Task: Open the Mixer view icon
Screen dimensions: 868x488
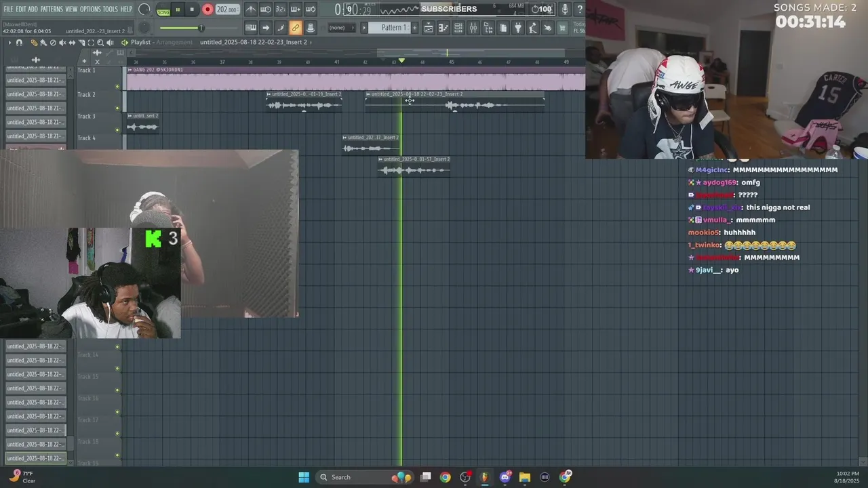Action: 473,28
